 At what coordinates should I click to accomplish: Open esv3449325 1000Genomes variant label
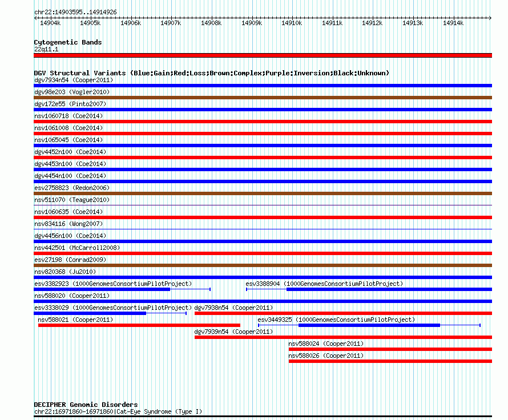tap(336, 320)
